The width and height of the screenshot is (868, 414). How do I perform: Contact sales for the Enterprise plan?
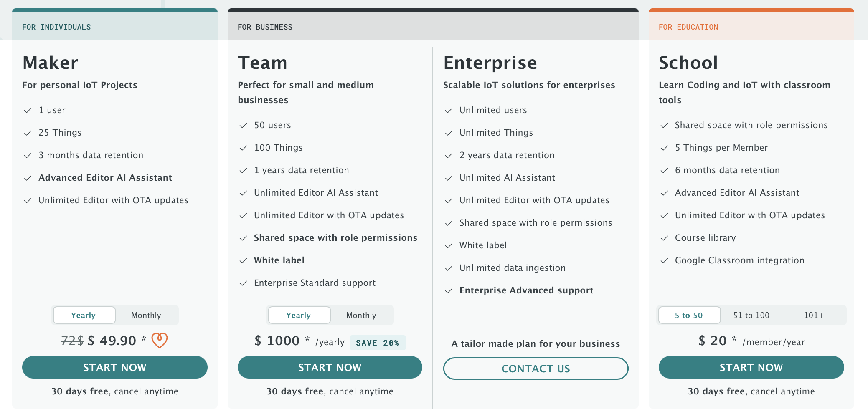(536, 369)
